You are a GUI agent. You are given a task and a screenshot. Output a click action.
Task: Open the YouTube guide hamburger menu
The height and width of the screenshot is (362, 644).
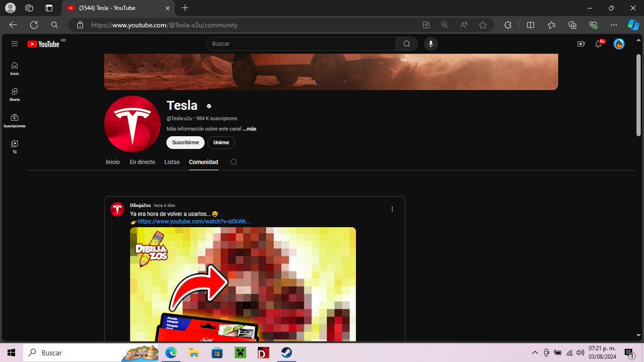point(14,44)
